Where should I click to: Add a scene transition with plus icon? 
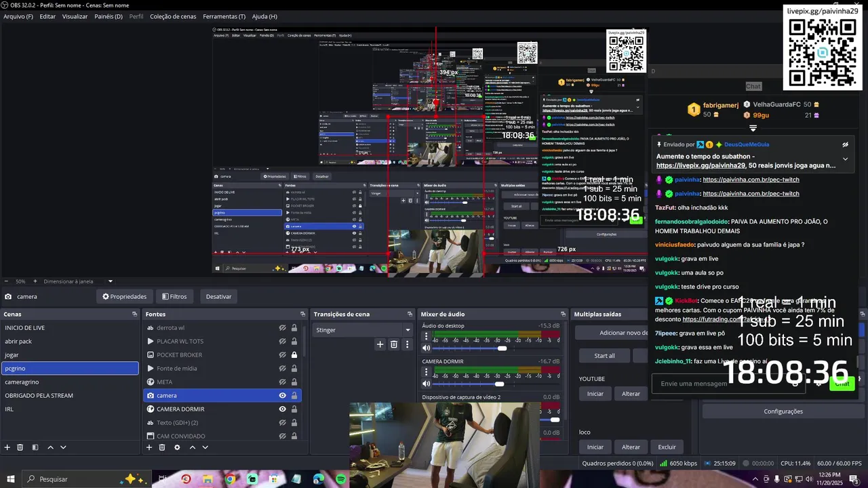coord(380,344)
